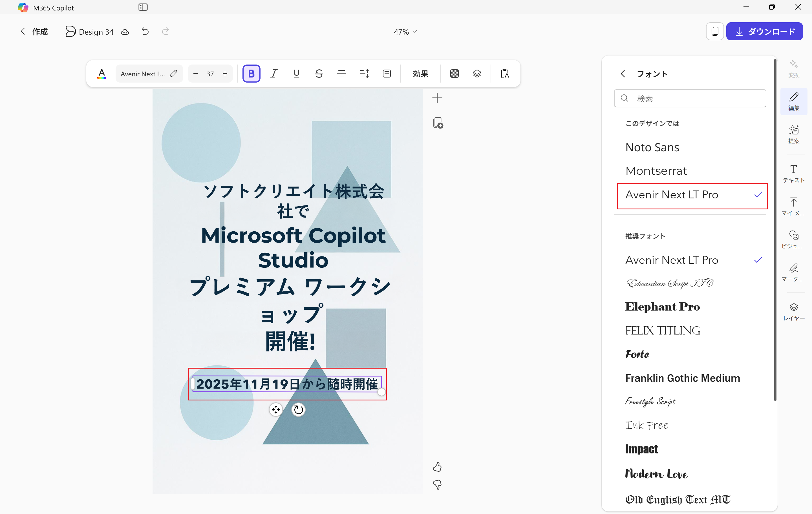Image resolution: width=812 pixels, height=514 pixels.
Task: Select the 編集 (Edit) panel icon
Action: point(794,101)
